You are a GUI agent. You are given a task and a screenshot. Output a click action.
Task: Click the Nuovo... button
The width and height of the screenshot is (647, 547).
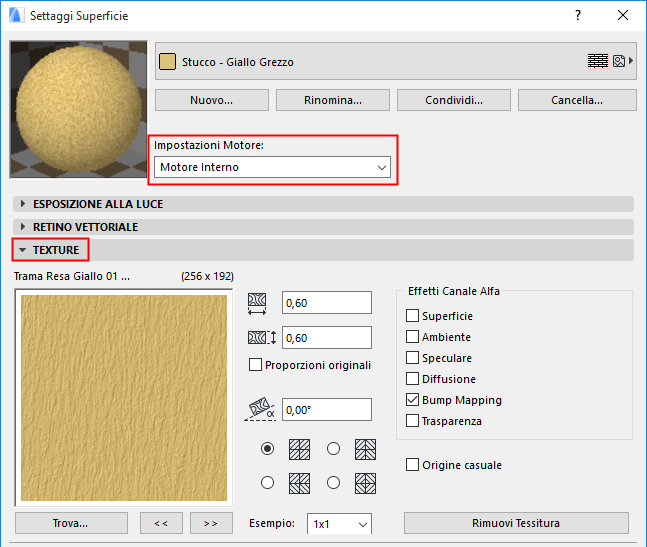[212, 100]
